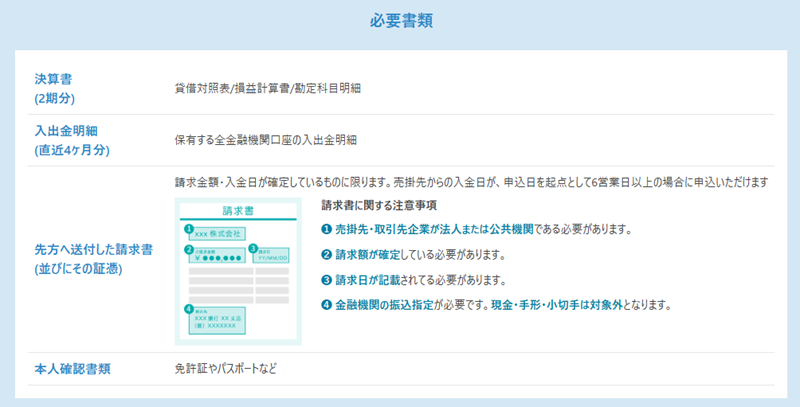
Task: Select the 決算書 (2期分) row label
Action: pyautogui.click(x=55, y=88)
